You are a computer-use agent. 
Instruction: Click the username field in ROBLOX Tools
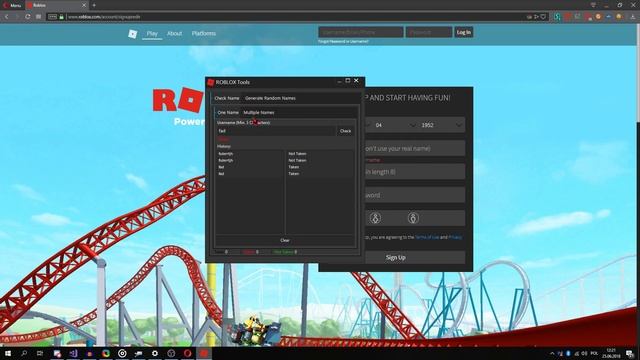(x=276, y=131)
